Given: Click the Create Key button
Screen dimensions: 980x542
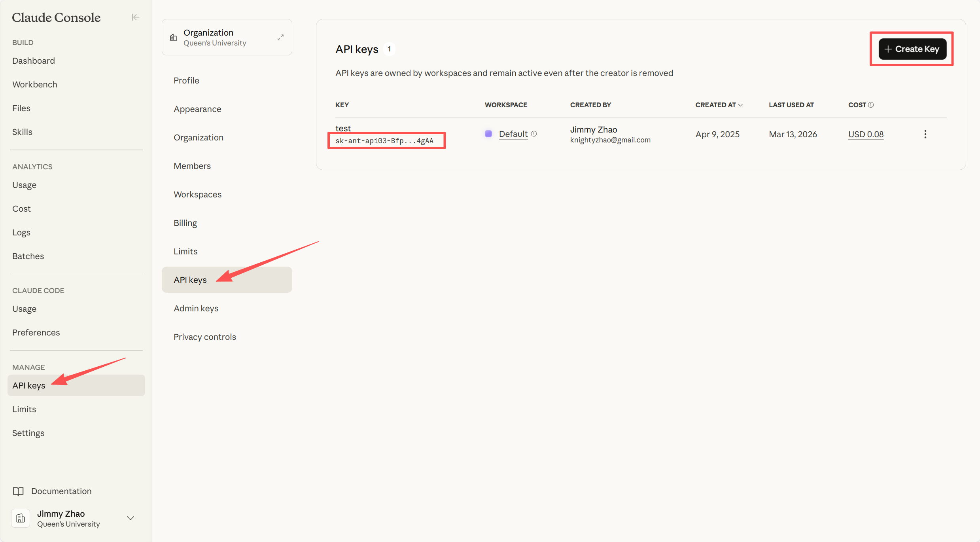Looking at the screenshot, I should point(912,49).
